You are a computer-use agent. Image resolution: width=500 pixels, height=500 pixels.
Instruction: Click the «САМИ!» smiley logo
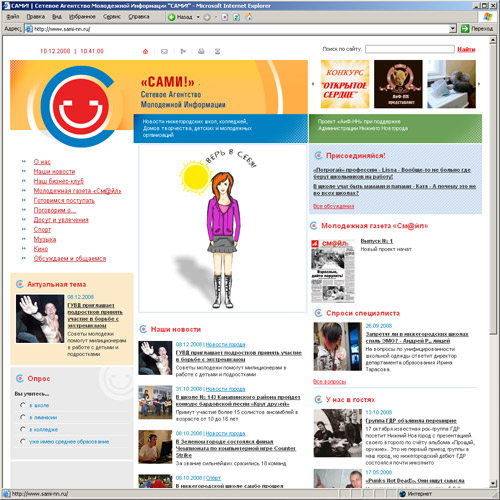pyautogui.click(x=79, y=107)
